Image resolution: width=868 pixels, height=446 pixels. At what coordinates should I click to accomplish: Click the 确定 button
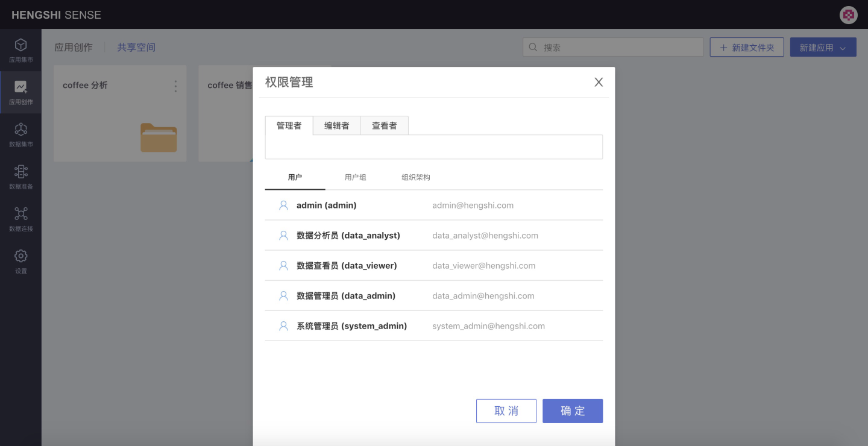tap(572, 411)
